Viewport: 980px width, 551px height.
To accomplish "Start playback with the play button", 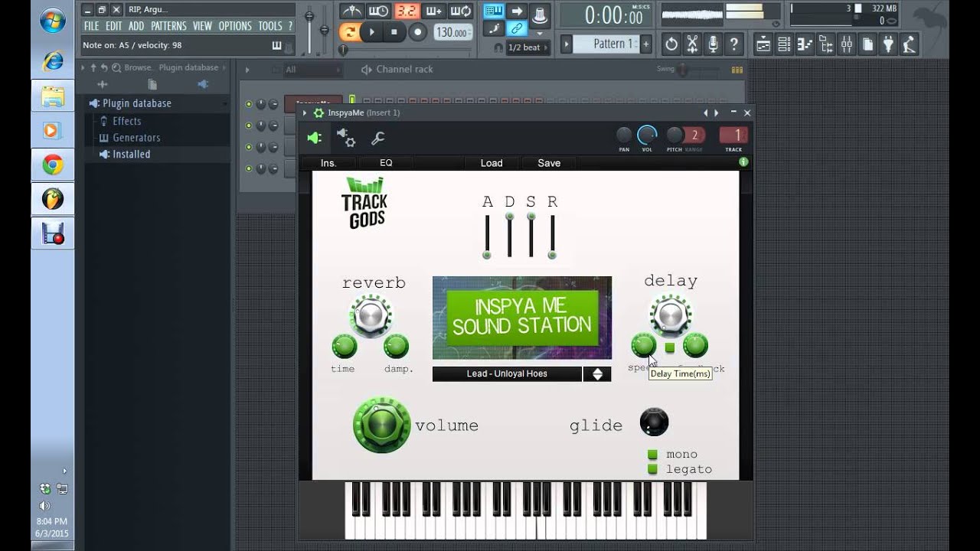I will pos(371,32).
